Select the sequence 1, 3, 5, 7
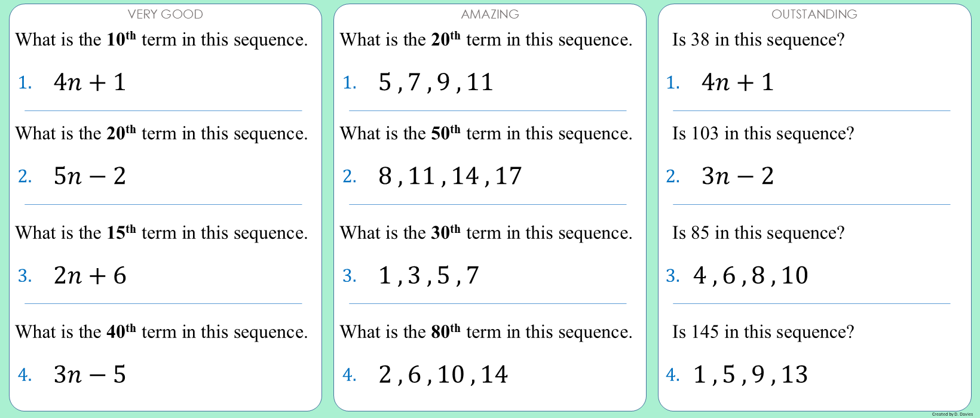Image resolution: width=980 pixels, height=418 pixels. (428, 275)
